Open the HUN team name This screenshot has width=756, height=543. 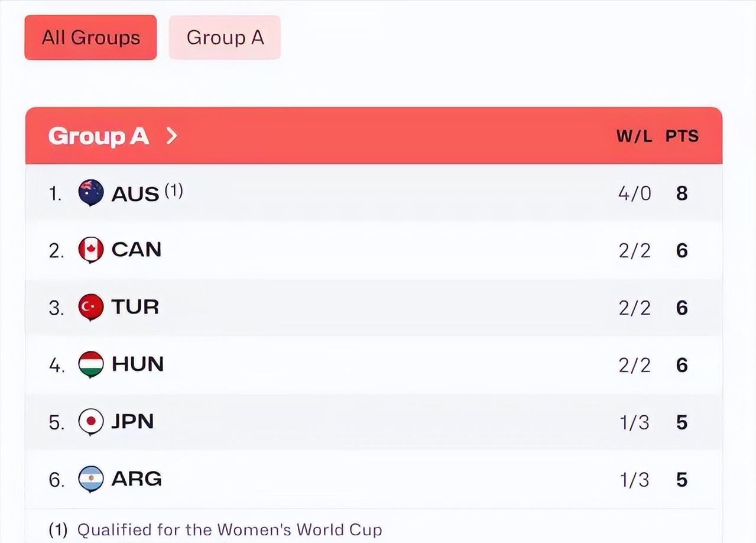(138, 364)
